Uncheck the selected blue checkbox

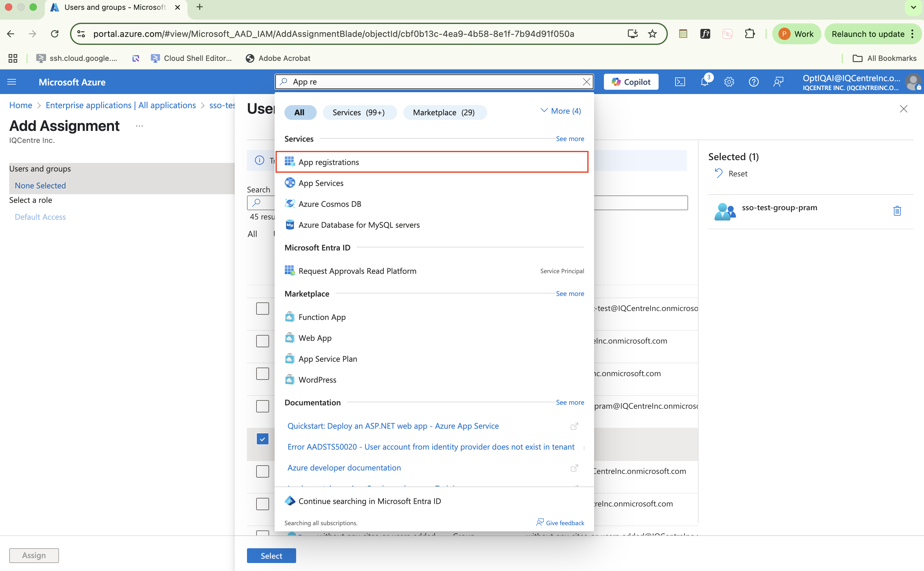click(262, 439)
